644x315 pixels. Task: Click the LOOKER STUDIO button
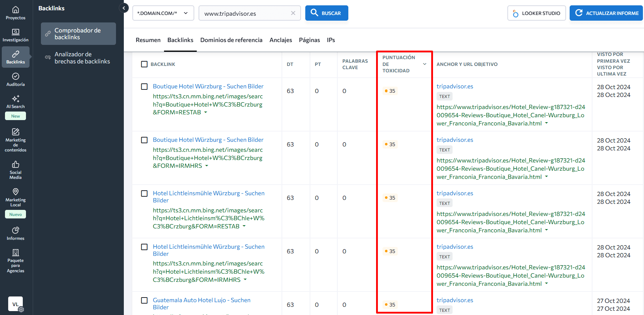coord(537,13)
